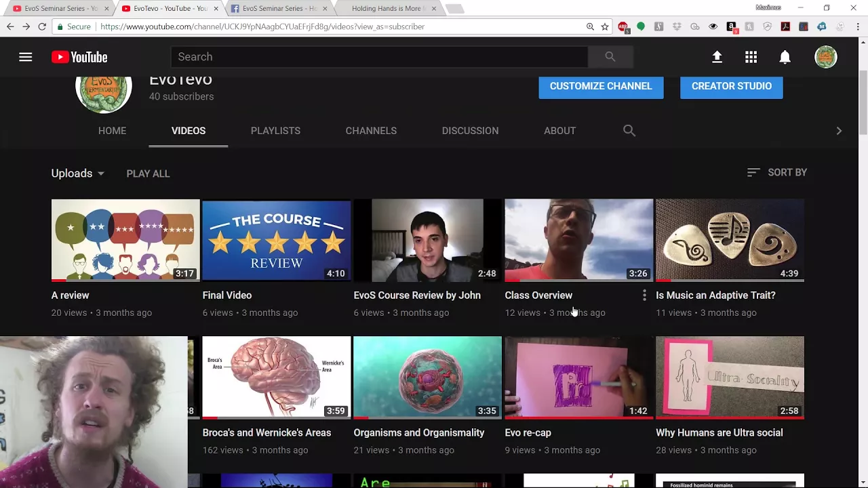Click the browser back arrow
The height and width of the screenshot is (488, 868).
pos(10,26)
